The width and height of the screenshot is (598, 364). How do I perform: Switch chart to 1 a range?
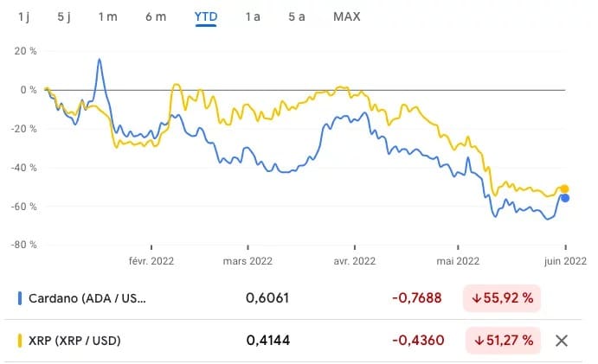point(253,16)
